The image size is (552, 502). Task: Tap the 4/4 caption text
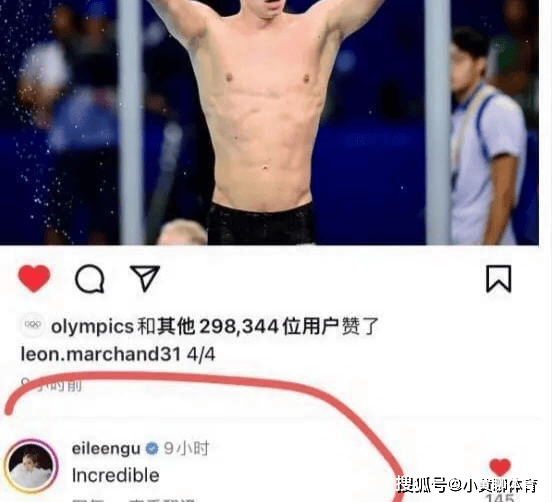[201, 354]
